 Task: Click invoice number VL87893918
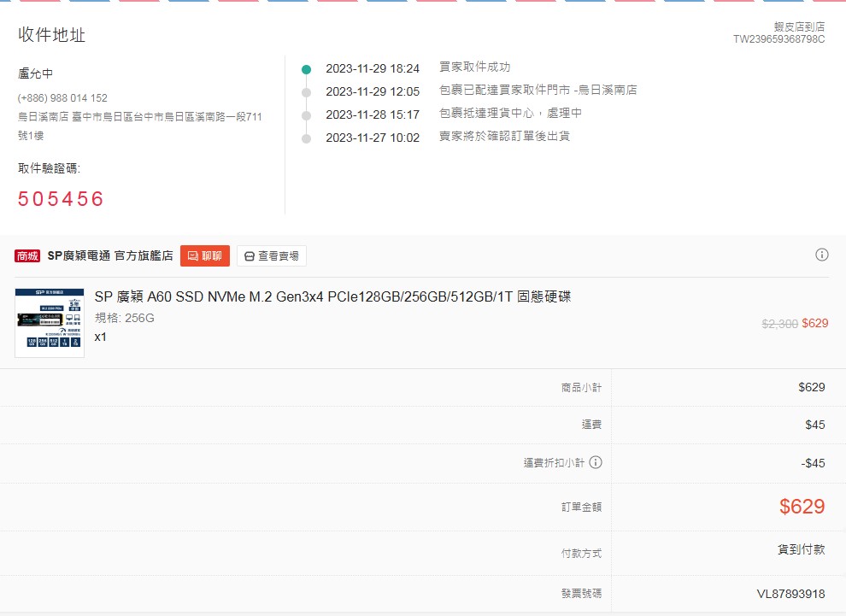790,594
